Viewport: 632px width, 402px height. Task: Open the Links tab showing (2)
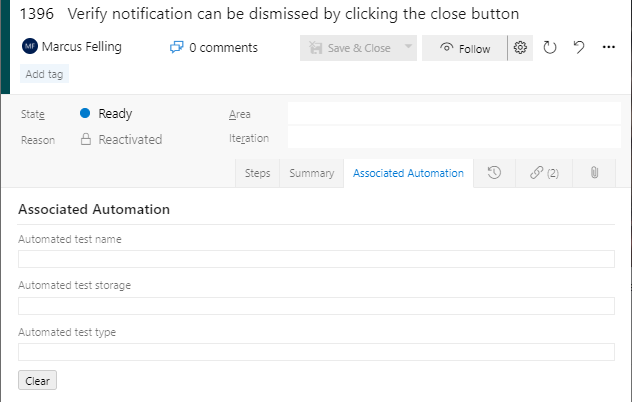tap(544, 173)
